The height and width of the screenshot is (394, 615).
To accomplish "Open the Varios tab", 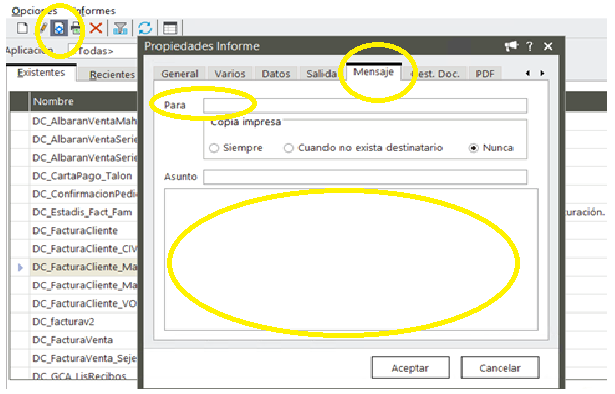I will 229,73.
